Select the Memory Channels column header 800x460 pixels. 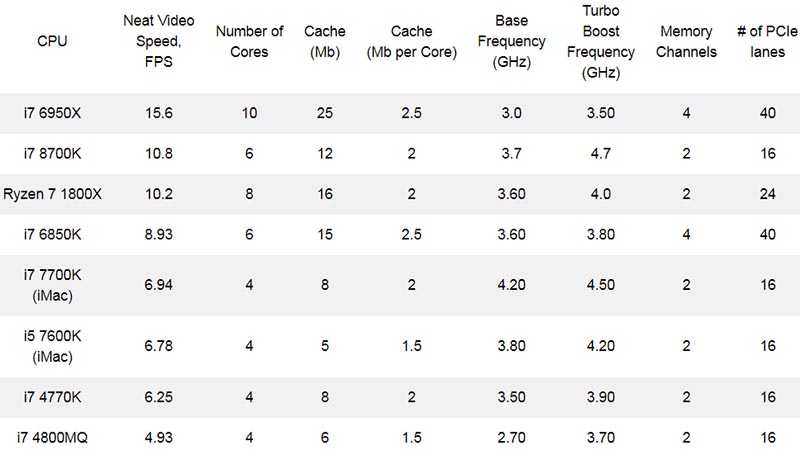coord(686,41)
